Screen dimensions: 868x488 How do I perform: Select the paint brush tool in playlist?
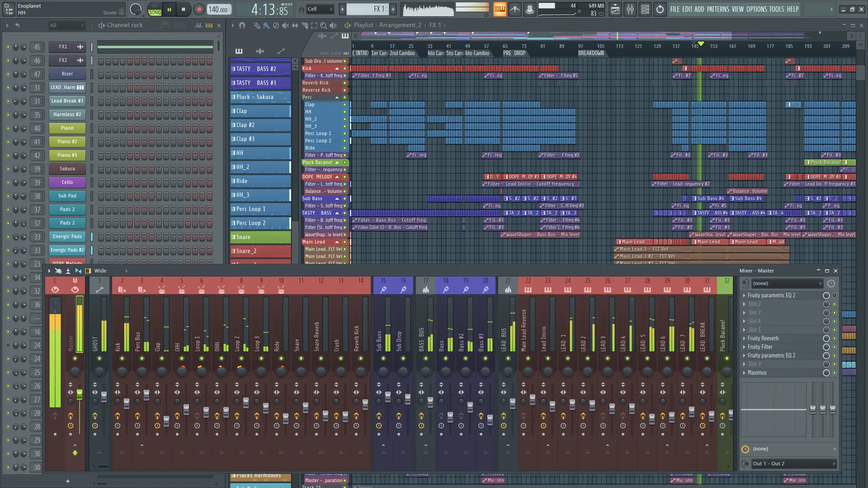[266, 26]
